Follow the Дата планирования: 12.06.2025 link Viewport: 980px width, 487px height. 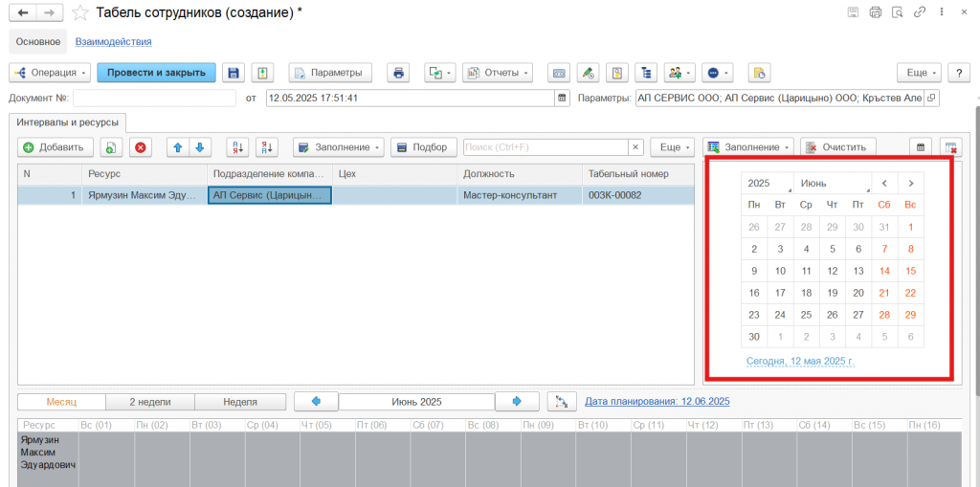click(657, 402)
